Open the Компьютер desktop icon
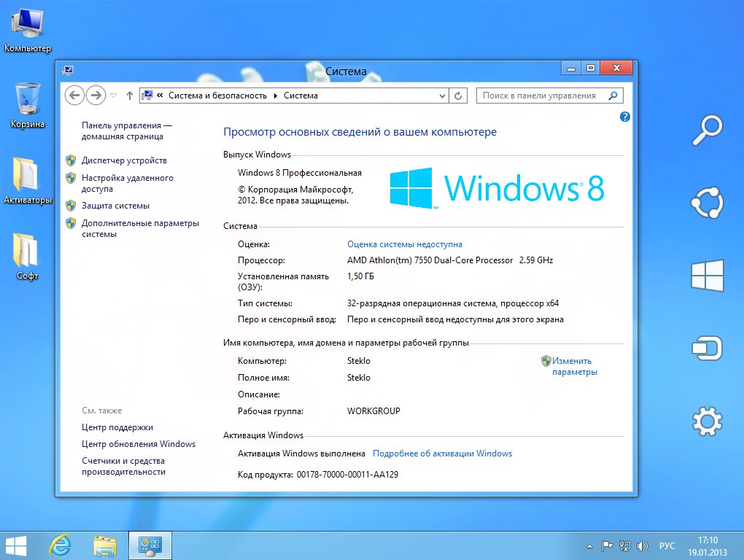744x560 pixels. point(27,30)
